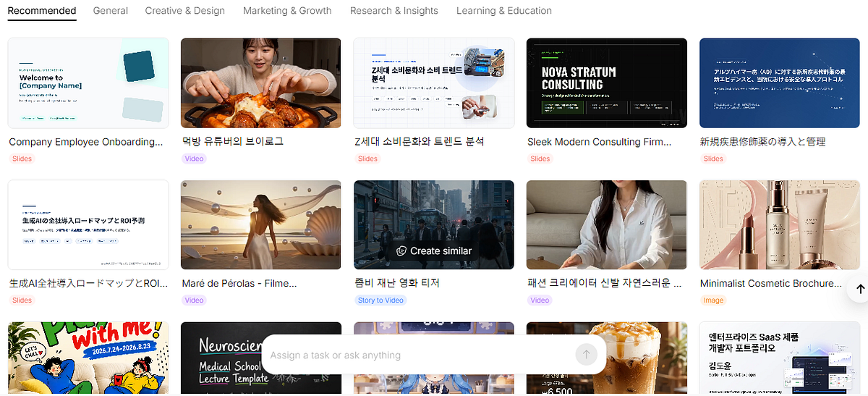Focus the 'Assign a task or ask anything' field

point(420,355)
